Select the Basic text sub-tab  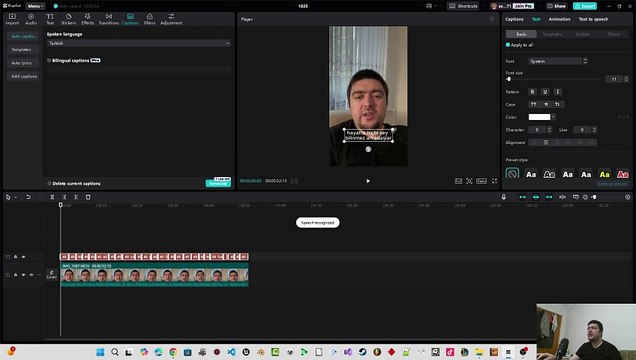tap(521, 34)
